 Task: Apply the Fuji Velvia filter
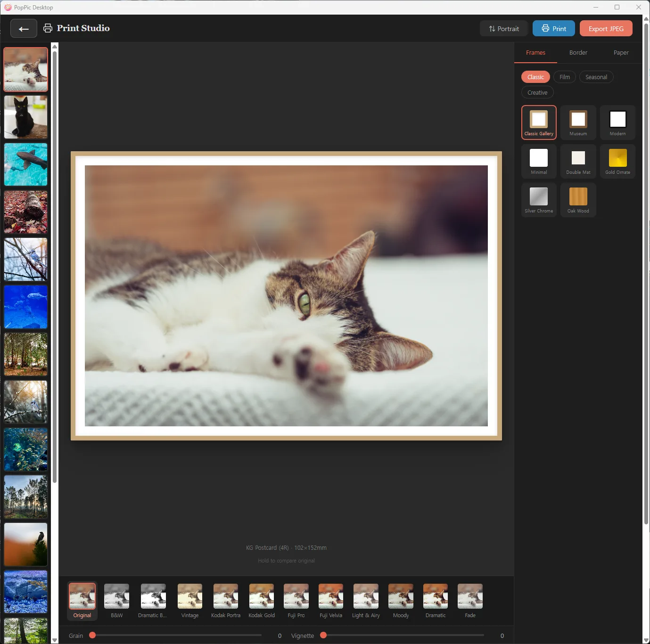coord(330,601)
